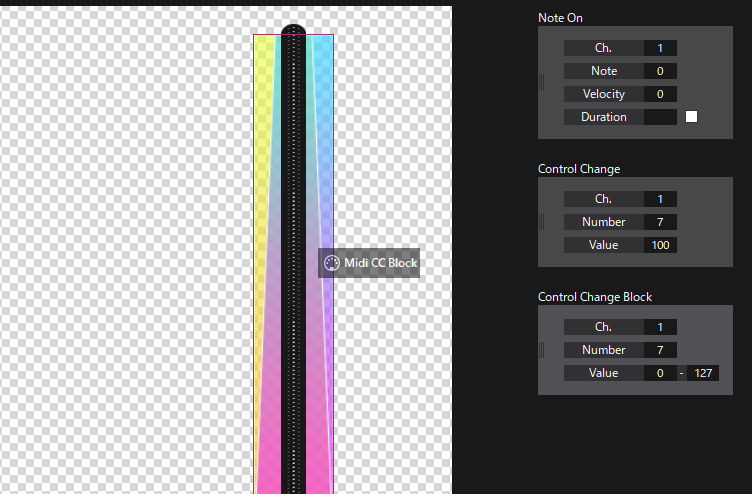
Task: Click the Block maximum value field showing 127
Action: 702,373
